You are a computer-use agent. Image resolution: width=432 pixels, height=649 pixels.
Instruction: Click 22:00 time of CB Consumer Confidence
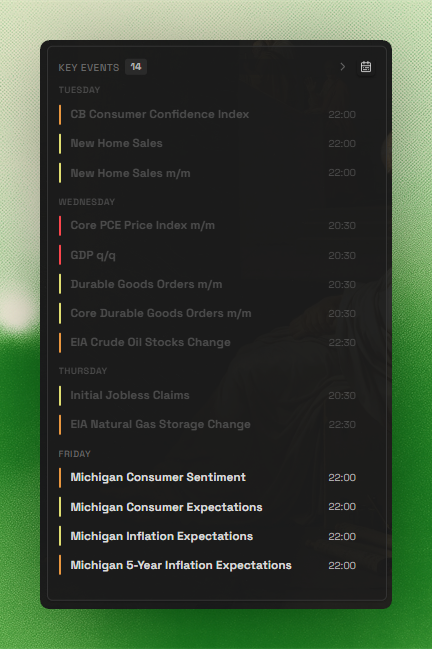click(342, 115)
